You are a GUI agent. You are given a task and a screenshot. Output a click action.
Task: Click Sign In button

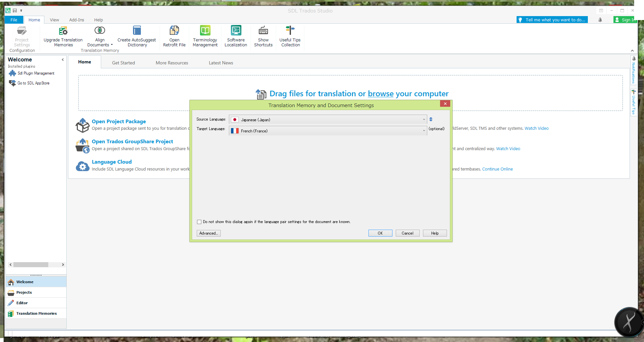[625, 20]
